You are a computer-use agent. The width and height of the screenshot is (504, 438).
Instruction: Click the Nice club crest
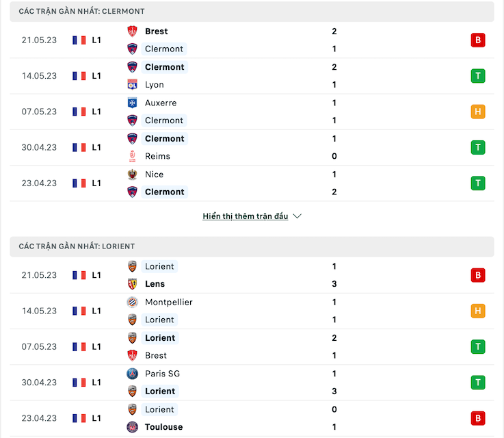point(132,175)
